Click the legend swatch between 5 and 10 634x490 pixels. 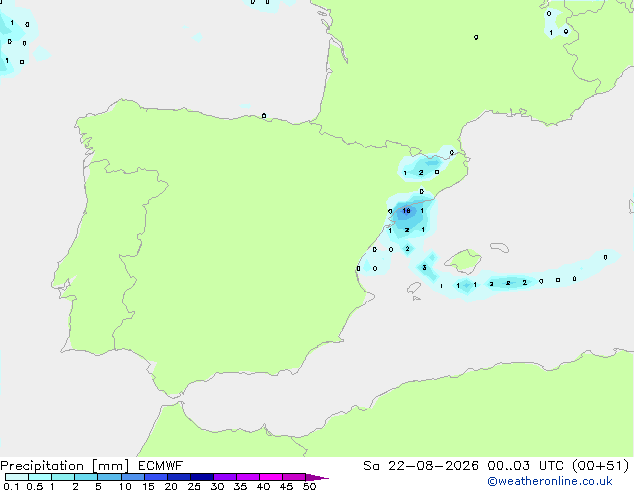coord(109,477)
